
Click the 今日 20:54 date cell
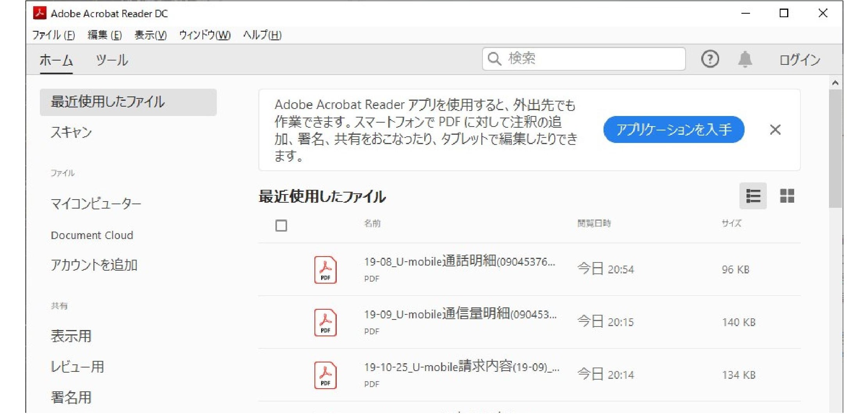pos(605,269)
